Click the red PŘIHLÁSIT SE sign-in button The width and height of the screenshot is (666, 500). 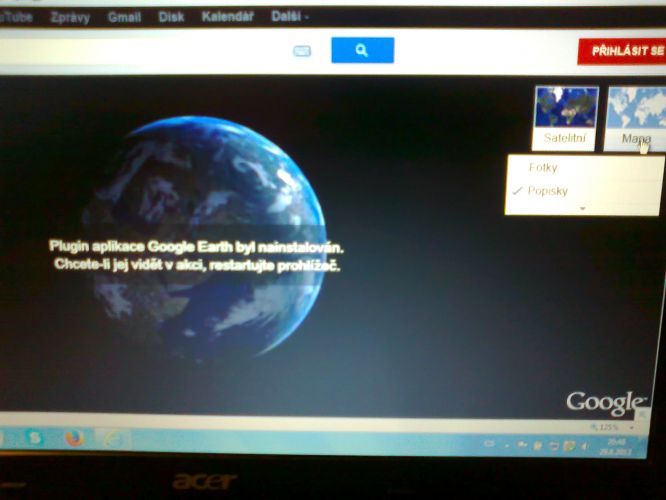[622, 51]
